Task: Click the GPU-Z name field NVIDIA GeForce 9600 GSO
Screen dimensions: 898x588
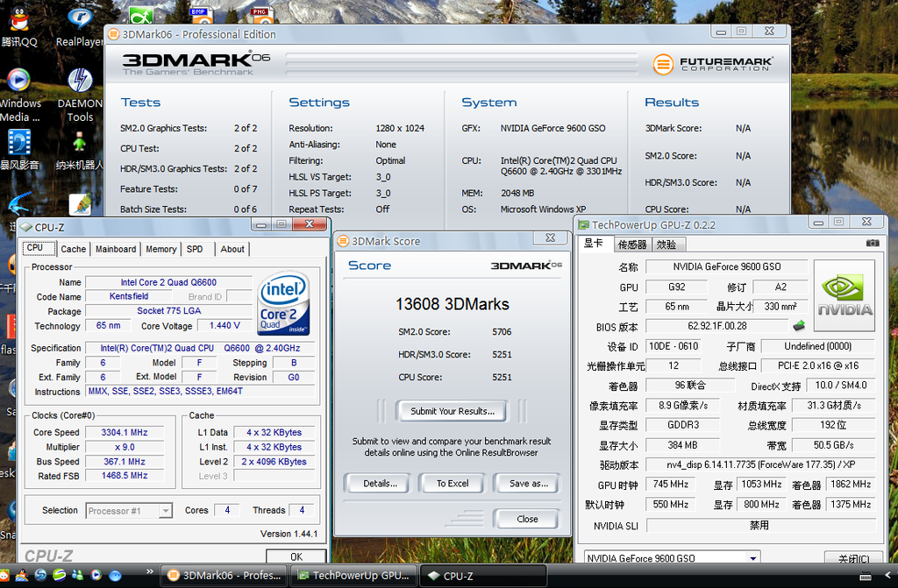Action: click(726, 266)
